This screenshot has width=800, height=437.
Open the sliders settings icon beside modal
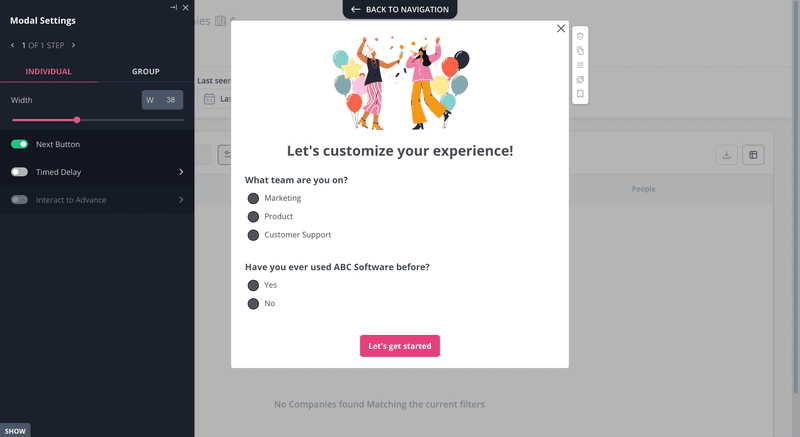pyautogui.click(x=580, y=65)
